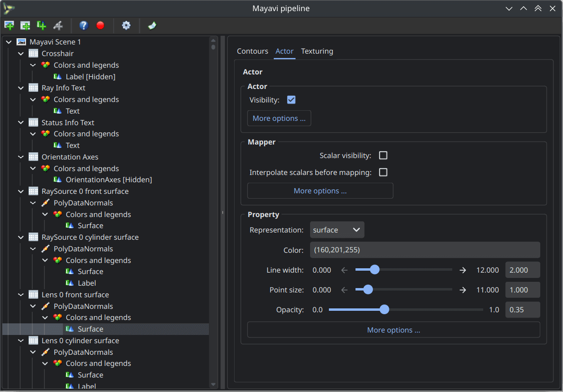
Task: Select Surface under Lens 0 front surface
Action: click(90, 329)
